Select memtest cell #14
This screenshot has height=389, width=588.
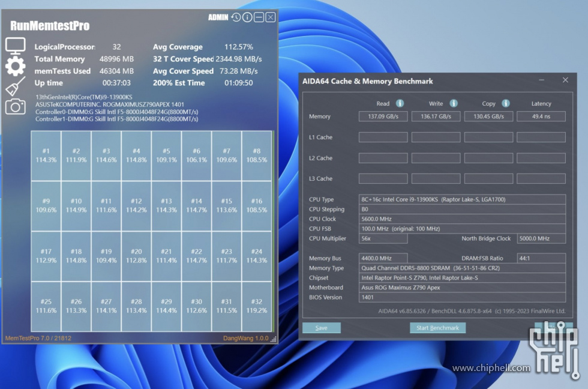[197, 206]
